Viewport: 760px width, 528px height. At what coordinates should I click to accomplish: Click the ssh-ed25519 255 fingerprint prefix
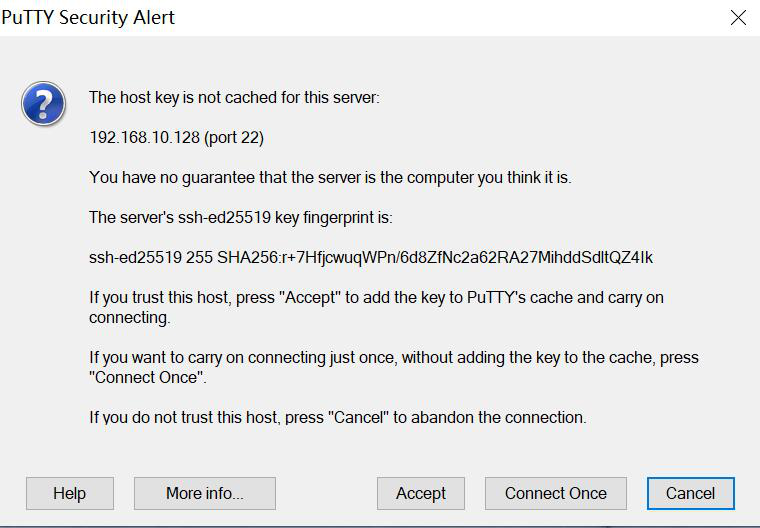[x=151, y=257]
